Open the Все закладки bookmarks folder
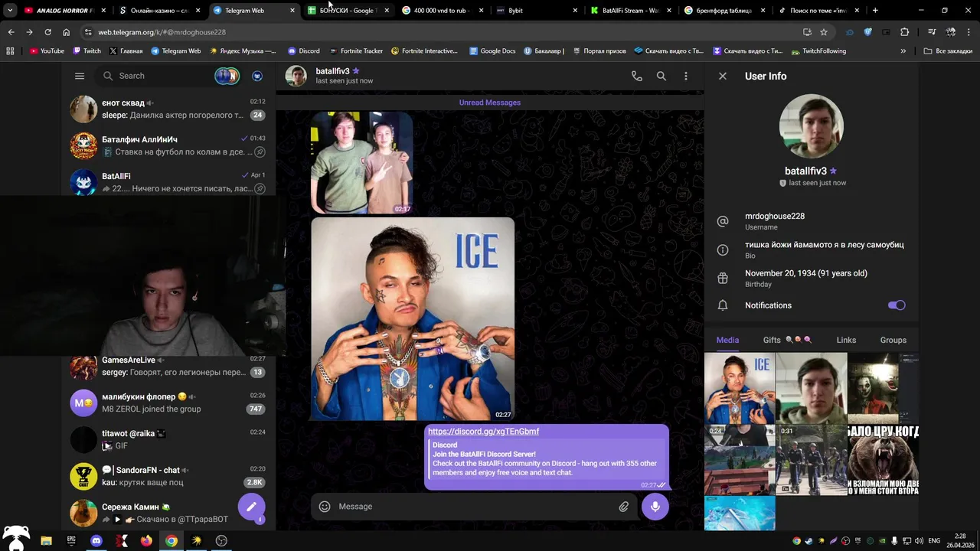 948,51
